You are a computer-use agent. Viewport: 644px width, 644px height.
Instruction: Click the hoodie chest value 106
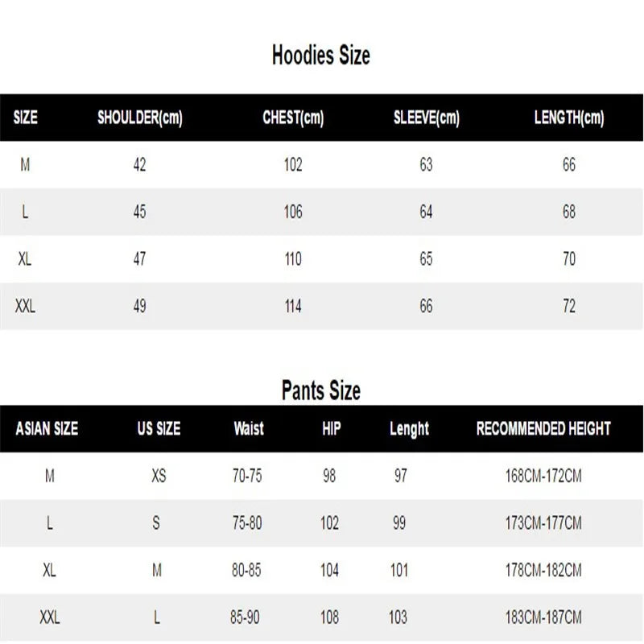coord(293,212)
